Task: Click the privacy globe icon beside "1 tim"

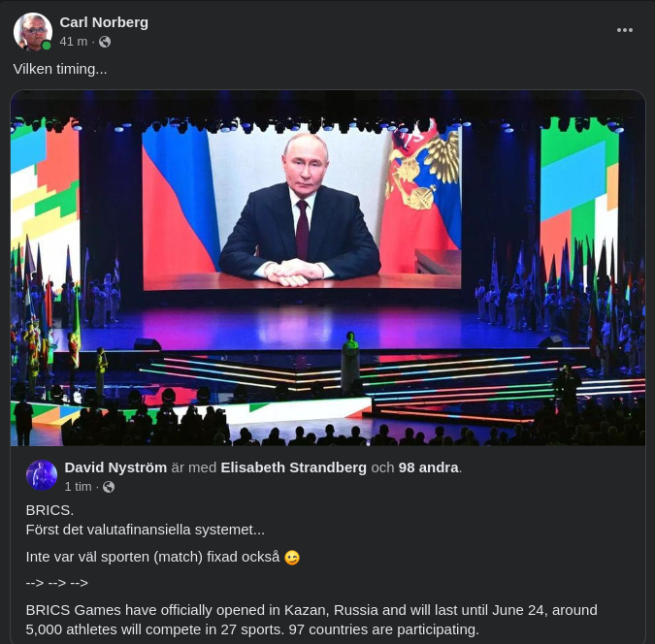Action: click(109, 487)
